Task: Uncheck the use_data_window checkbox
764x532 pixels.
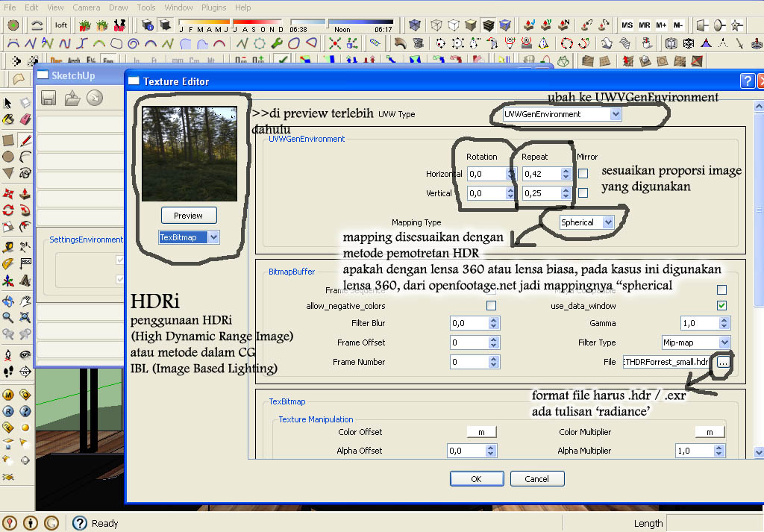Action: pos(721,305)
